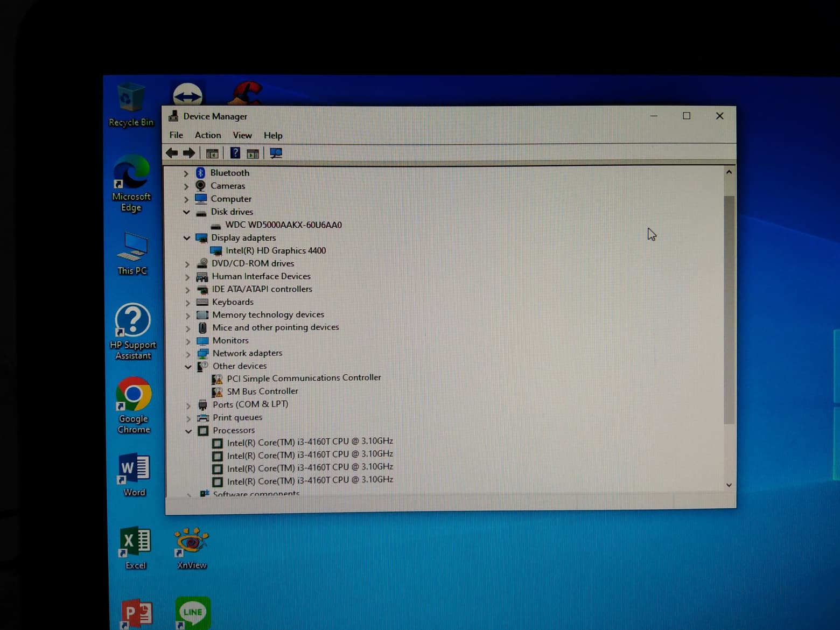Expand the Cameras category

[x=186, y=186]
